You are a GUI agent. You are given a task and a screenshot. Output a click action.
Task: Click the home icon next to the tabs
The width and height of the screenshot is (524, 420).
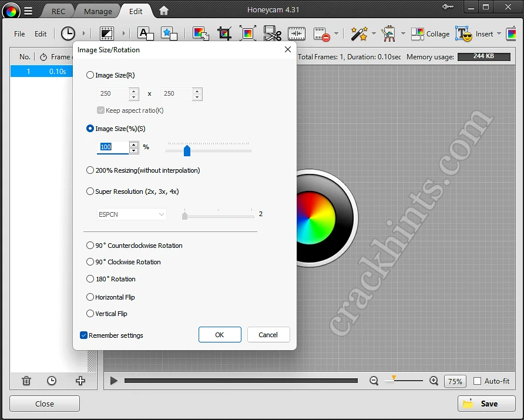click(x=163, y=11)
